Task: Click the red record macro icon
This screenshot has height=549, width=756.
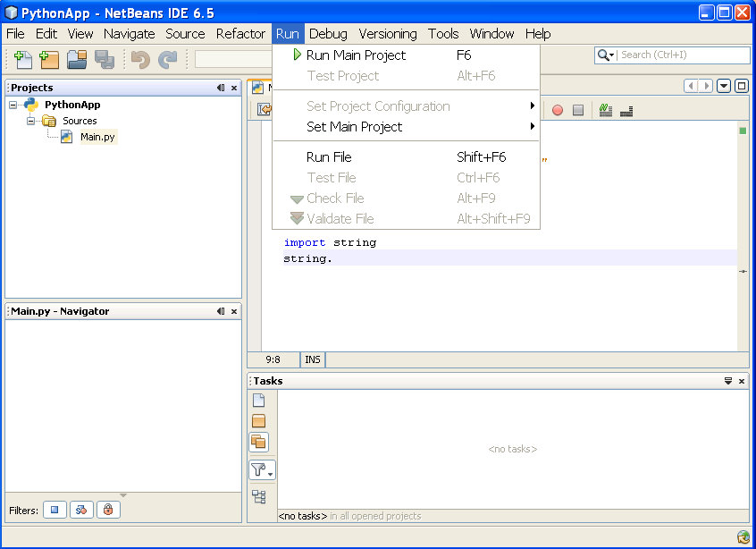Action: pyautogui.click(x=558, y=110)
